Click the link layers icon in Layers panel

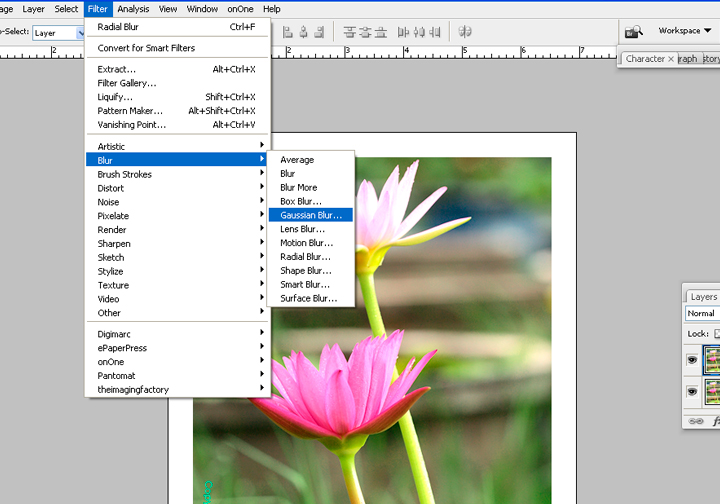click(x=698, y=422)
